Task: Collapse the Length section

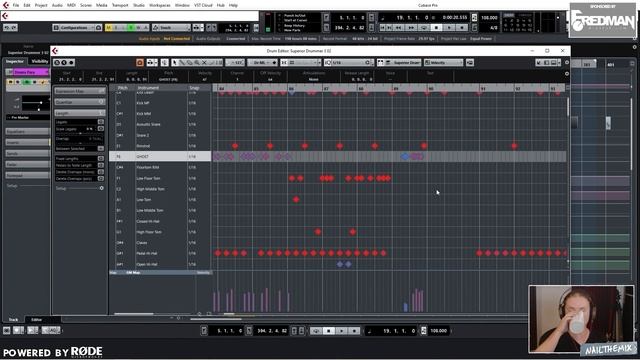Action: 80,113
